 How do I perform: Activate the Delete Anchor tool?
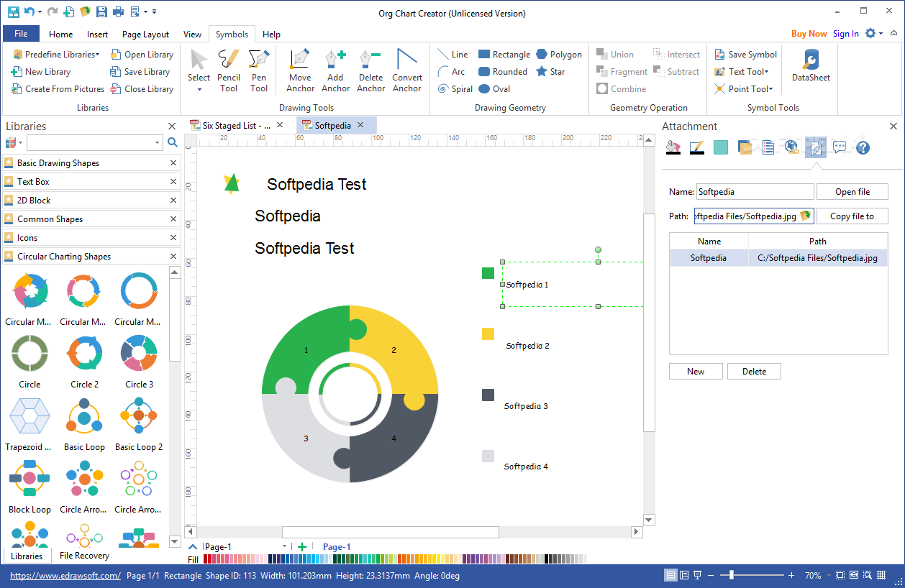click(370, 70)
